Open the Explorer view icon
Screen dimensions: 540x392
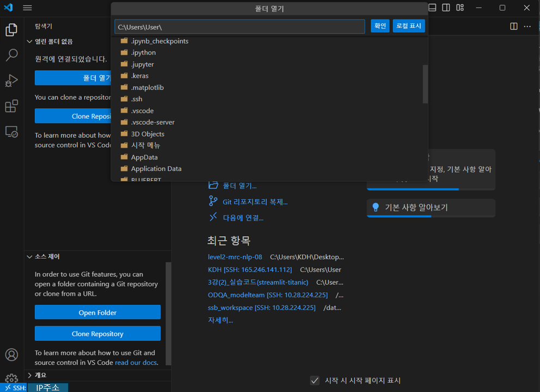pos(11,29)
